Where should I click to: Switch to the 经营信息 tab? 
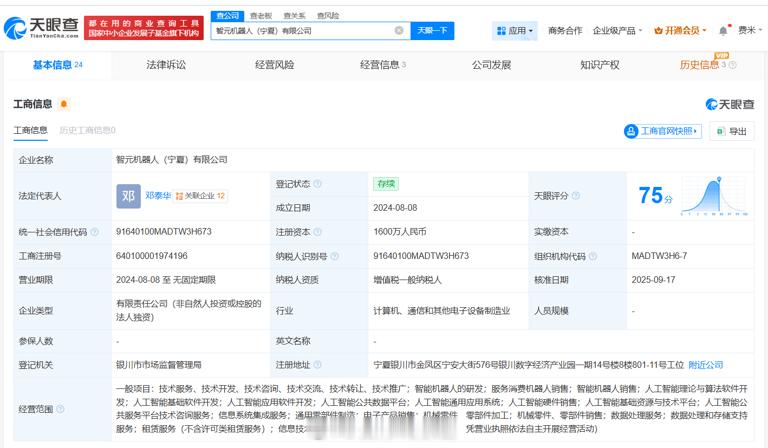pyautogui.click(x=383, y=65)
